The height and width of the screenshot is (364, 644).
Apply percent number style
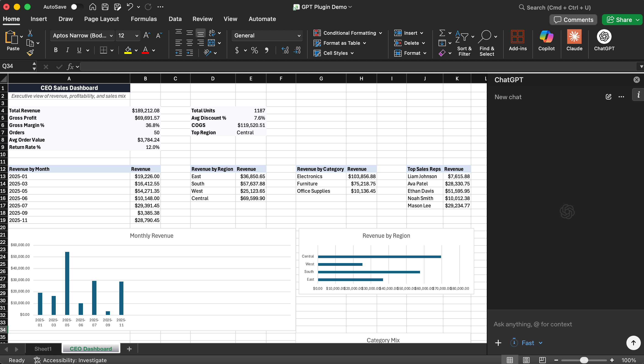254,50
